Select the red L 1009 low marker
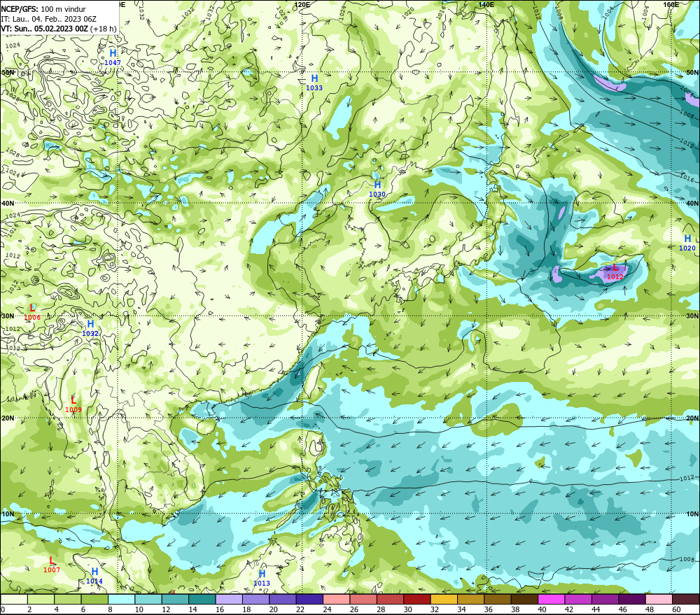The image size is (700, 615). [73, 404]
